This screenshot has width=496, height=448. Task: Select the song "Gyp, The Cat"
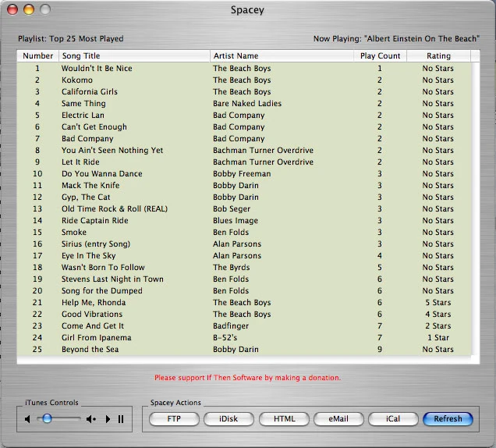click(x=86, y=197)
